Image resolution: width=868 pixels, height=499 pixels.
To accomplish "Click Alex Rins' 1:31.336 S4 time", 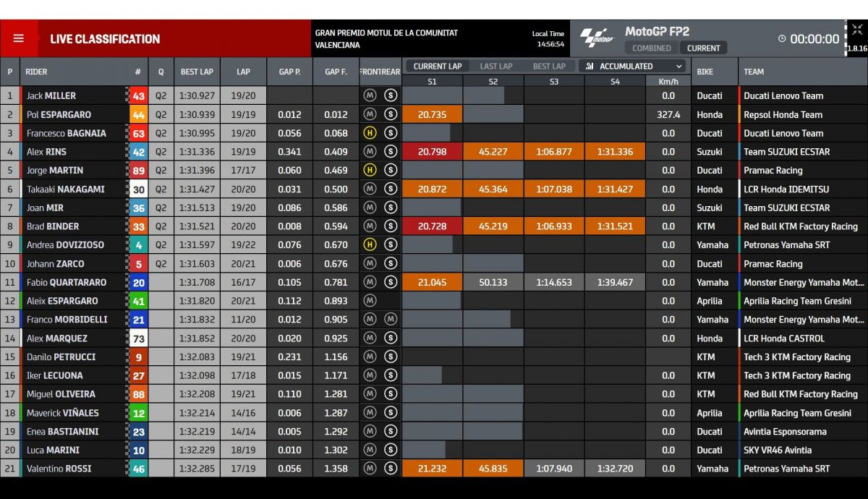I will pos(615,152).
